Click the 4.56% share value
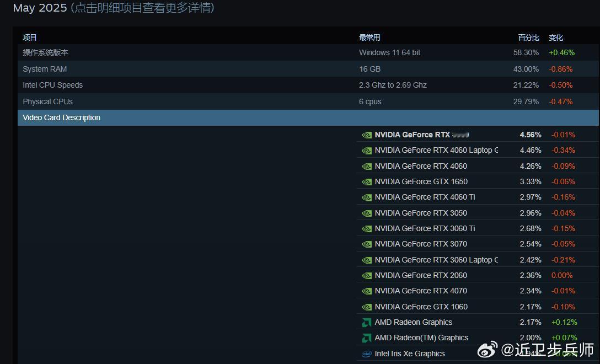Viewport: 600px width, 364px height. pos(531,135)
